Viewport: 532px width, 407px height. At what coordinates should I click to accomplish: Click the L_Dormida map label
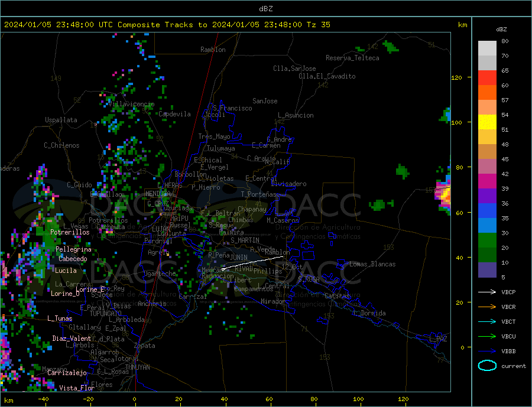370,313
